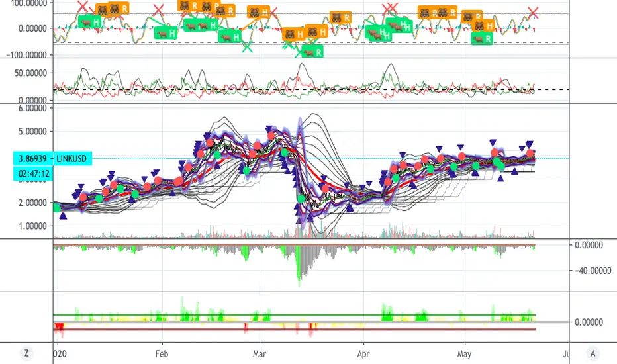The image size is (617, 364).
Task: Click the round Z button at the bottom
Action: click(26, 353)
